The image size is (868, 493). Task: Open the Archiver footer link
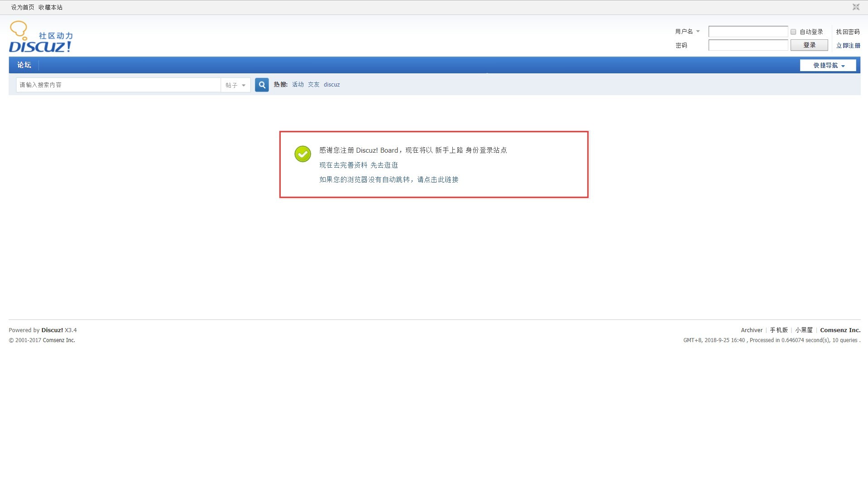pos(752,330)
